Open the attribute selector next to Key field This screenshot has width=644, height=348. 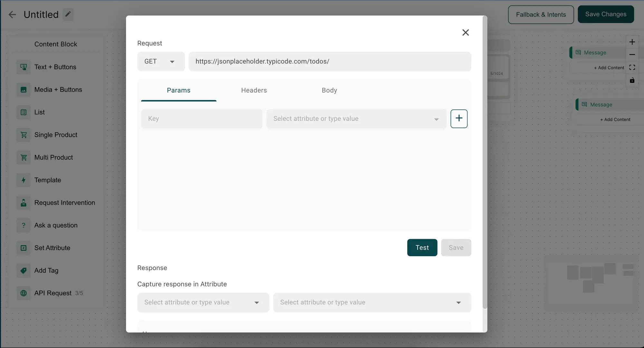[356, 118]
